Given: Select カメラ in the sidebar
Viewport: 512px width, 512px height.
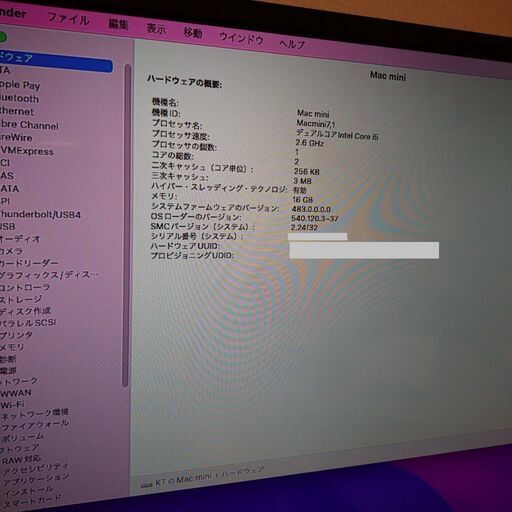Looking at the screenshot, I should point(11,251).
